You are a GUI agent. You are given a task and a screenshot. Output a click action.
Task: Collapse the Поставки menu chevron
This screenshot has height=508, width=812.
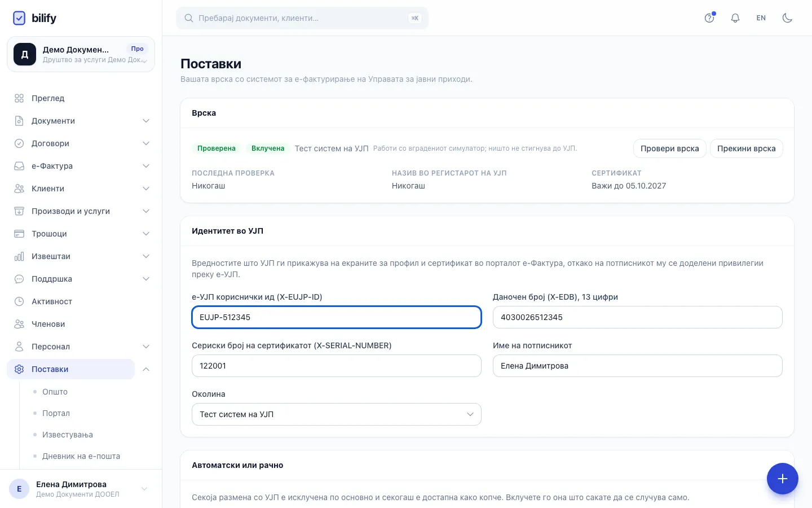coord(146,369)
